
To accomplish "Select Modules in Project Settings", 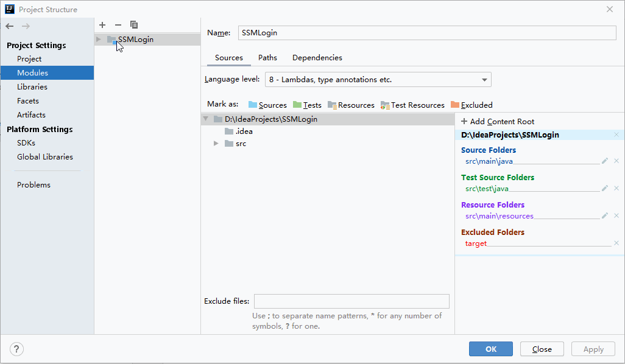I will pos(47,73).
